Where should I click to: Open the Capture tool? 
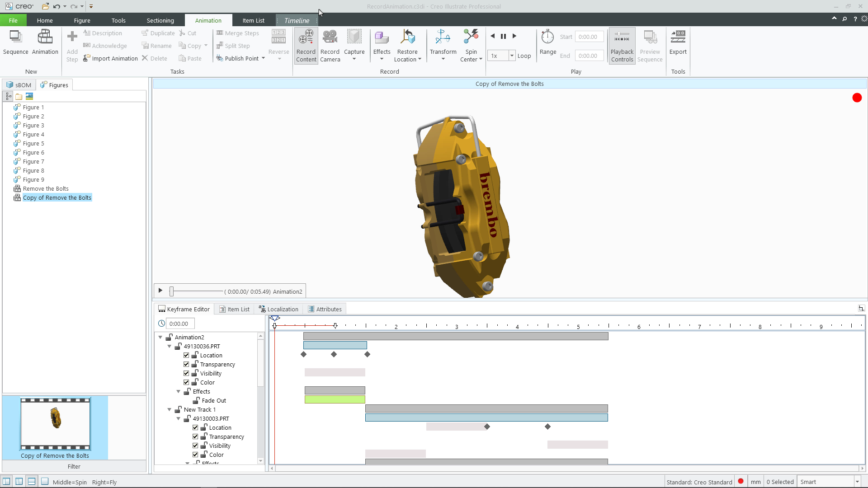(x=354, y=46)
